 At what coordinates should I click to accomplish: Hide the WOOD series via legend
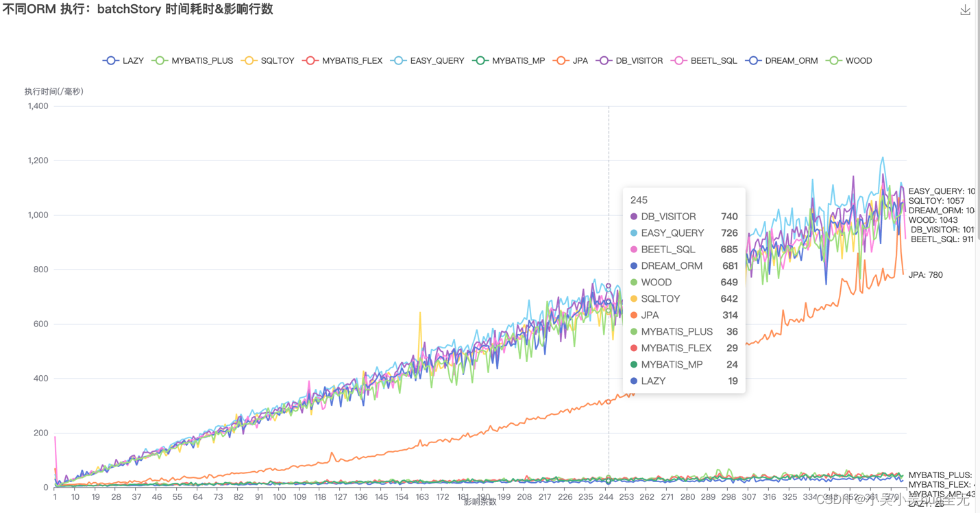coord(848,60)
